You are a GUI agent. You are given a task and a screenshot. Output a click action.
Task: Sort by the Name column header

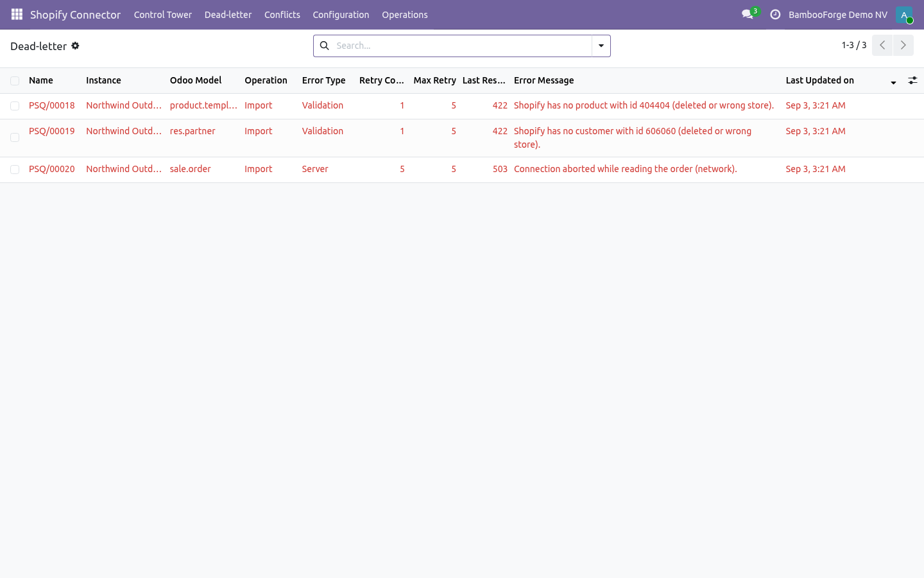[x=41, y=80]
